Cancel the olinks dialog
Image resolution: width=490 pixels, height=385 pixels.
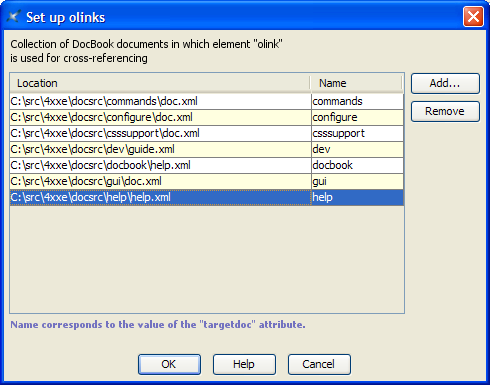click(319, 364)
